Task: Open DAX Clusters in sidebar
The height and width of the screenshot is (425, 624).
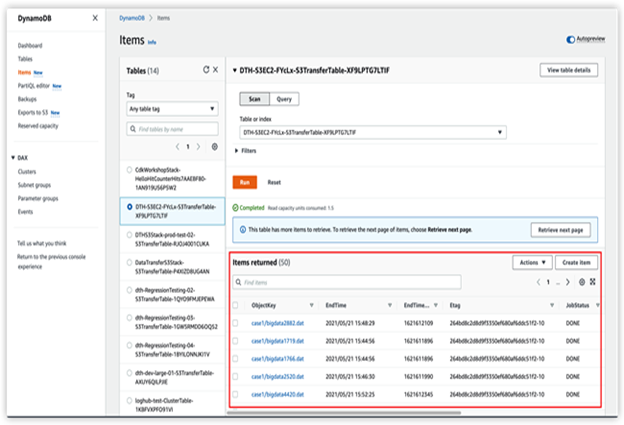Action: click(x=27, y=172)
